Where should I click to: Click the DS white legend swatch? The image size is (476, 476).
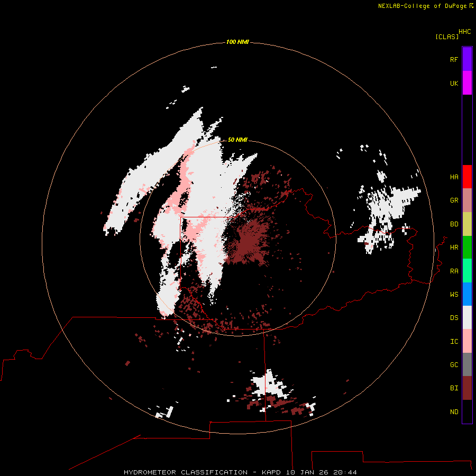click(467, 317)
